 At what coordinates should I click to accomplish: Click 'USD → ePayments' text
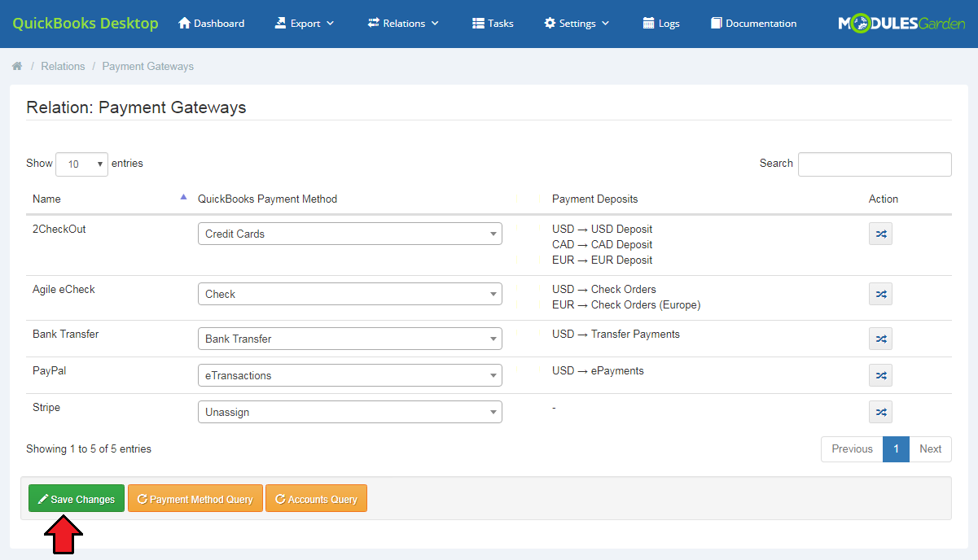tap(598, 370)
